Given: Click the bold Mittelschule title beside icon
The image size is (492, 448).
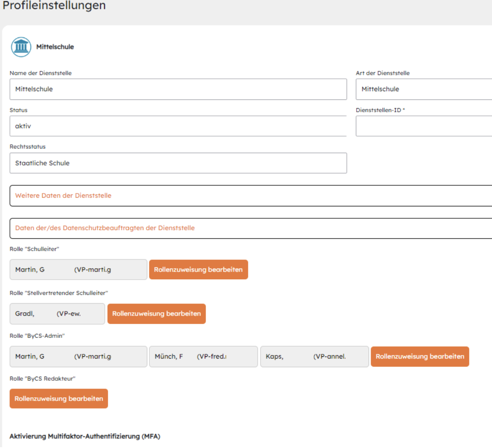Looking at the screenshot, I should (x=55, y=47).
